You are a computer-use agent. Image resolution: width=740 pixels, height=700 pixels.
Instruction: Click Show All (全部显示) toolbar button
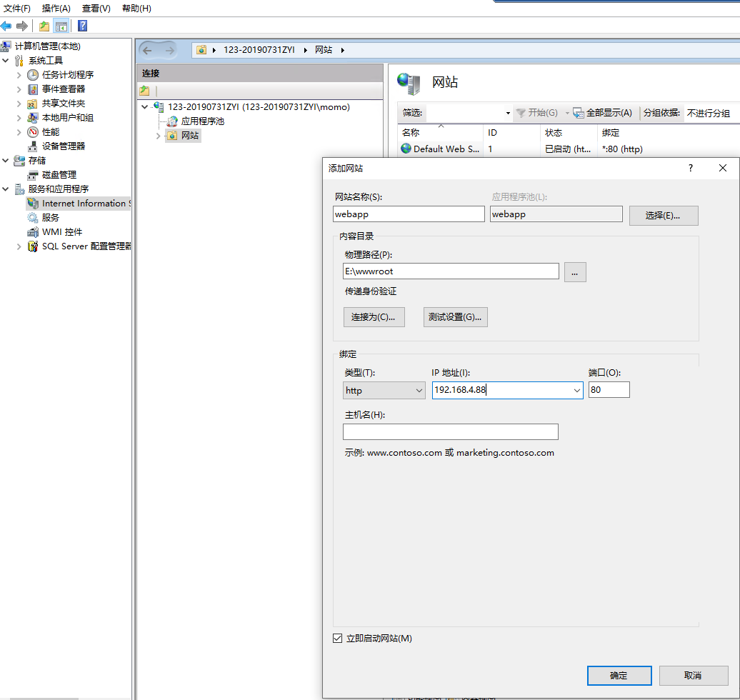[603, 113]
